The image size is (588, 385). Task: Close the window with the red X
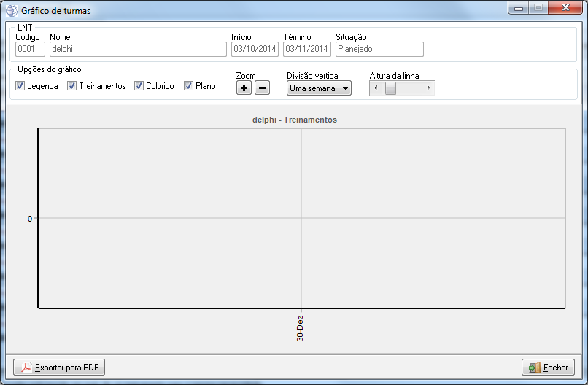pos(565,9)
